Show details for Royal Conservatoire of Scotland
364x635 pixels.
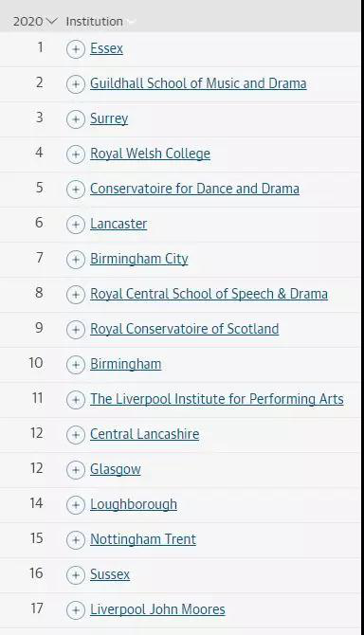pyautogui.click(x=76, y=330)
